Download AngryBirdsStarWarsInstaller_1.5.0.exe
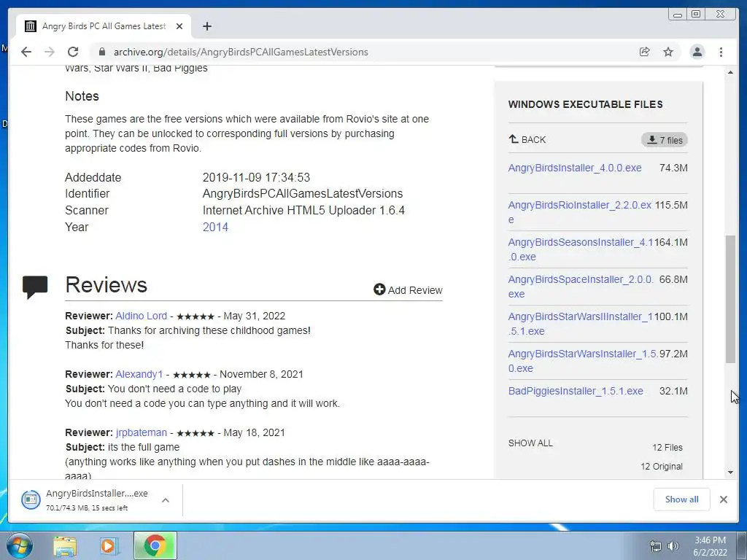This screenshot has width=747, height=560. (582, 360)
